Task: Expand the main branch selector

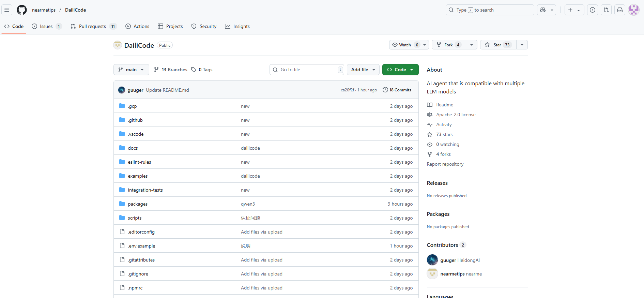Action: [x=131, y=70]
